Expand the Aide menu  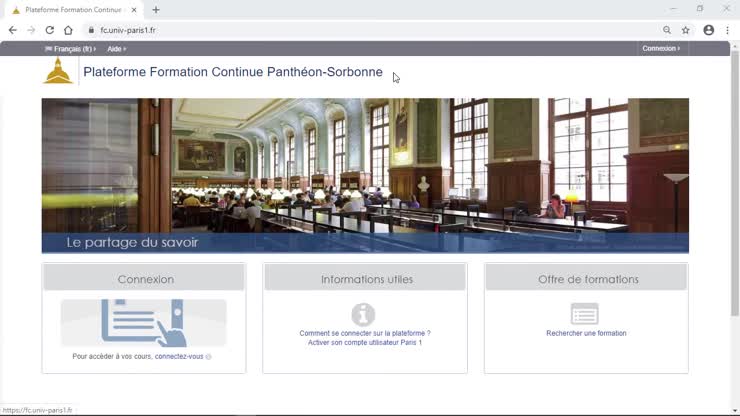click(116, 48)
